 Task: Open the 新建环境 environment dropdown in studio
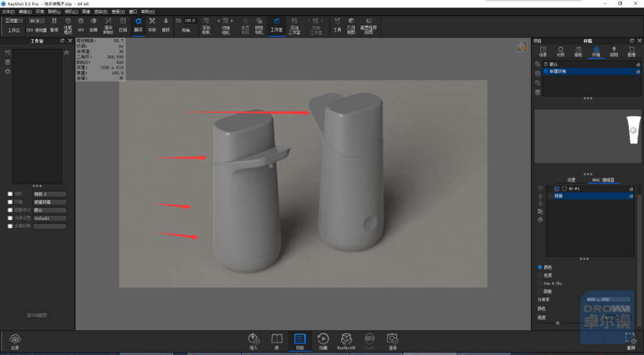[49, 202]
